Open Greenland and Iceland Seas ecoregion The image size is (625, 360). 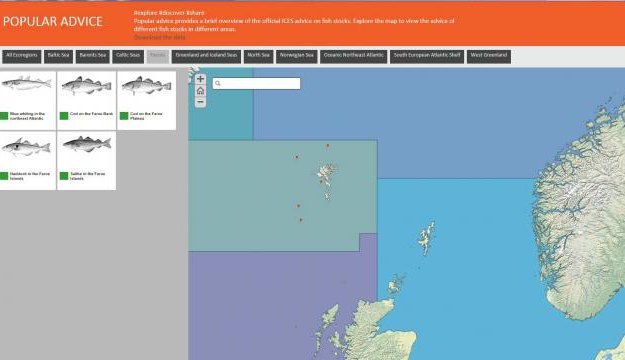tap(206, 56)
